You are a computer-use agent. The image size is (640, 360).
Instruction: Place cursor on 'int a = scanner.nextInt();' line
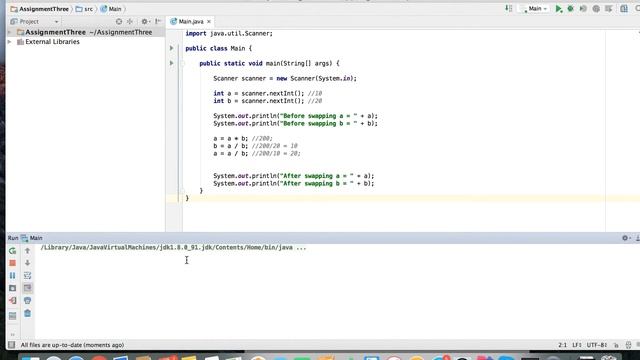click(x=267, y=93)
